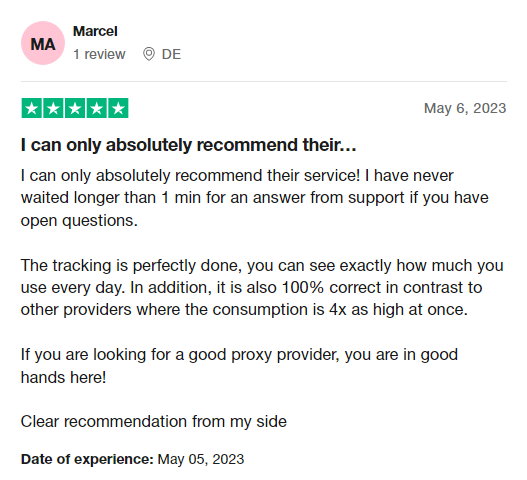
Task: Click the May 05, 2023 experience date
Action: click(201, 459)
